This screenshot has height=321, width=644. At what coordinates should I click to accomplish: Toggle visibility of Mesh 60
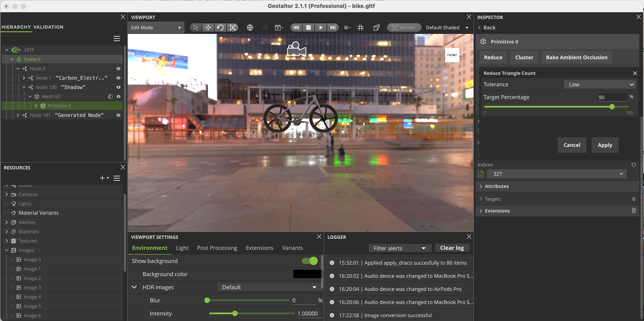coord(118,97)
